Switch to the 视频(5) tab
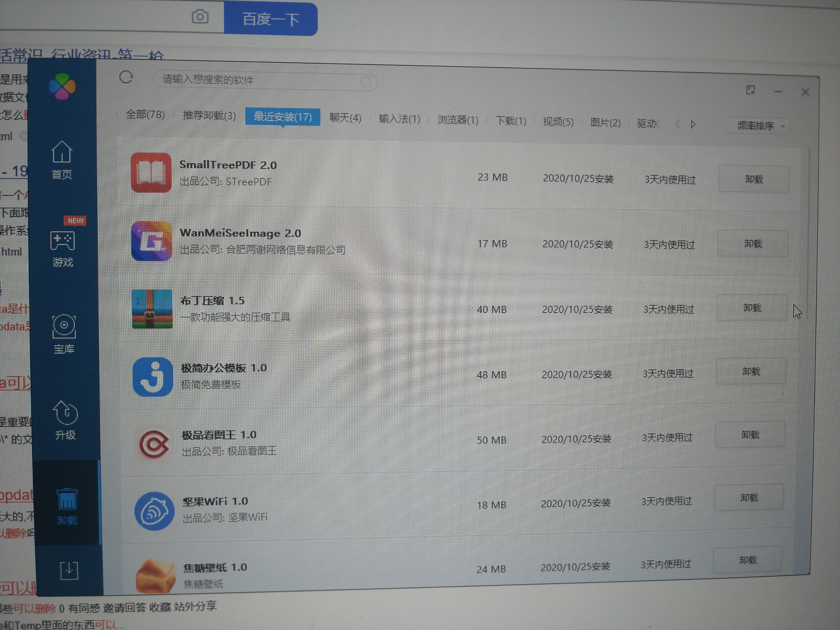This screenshot has width=840, height=630. 558,122
